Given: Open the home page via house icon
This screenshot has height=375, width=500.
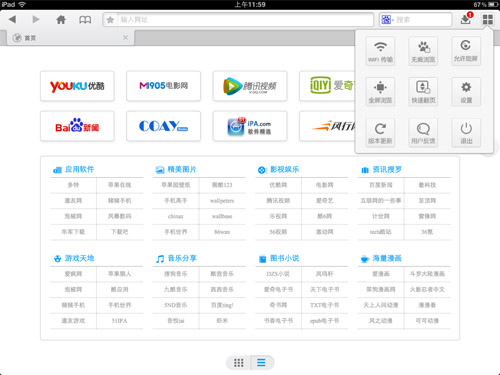Looking at the screenshot, I should coord(61,19).
